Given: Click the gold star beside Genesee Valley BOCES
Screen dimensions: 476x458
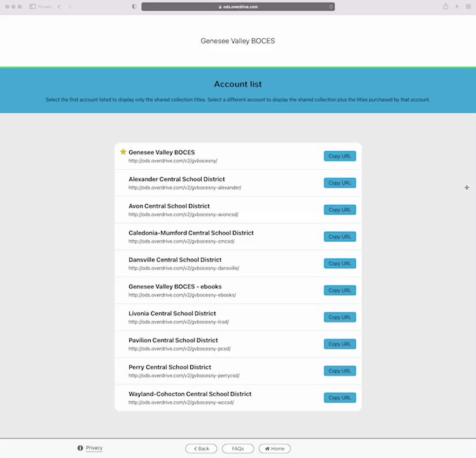Looking at the screenshot, I should 123,152.
